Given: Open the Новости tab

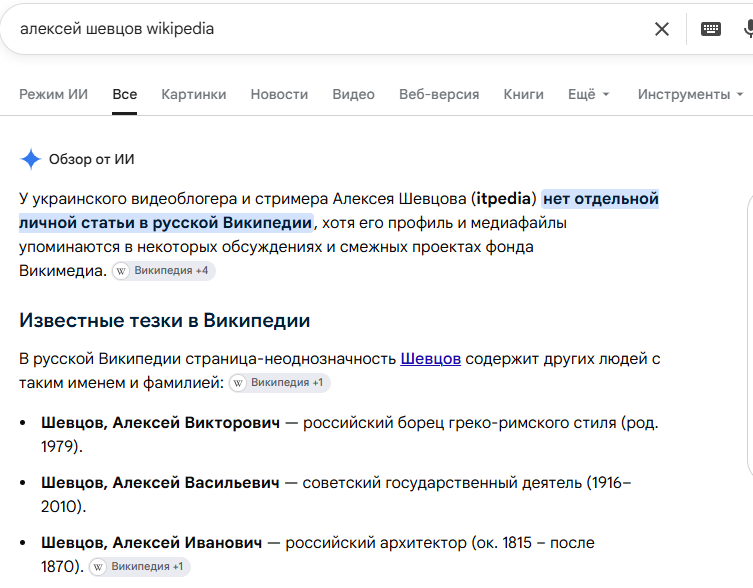Looking at the screenshot, I should (279, 94).
